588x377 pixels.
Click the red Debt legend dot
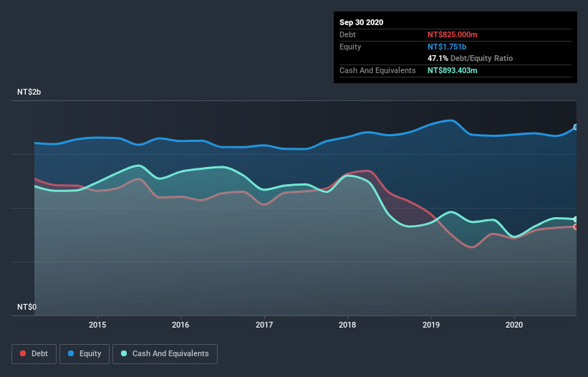coord(23,353)
